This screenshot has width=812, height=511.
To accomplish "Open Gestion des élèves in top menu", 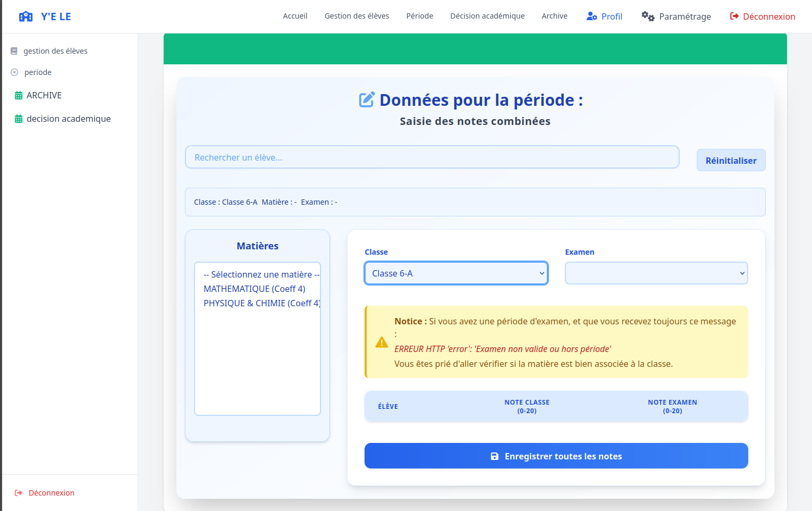I will [x=357, y=16].
